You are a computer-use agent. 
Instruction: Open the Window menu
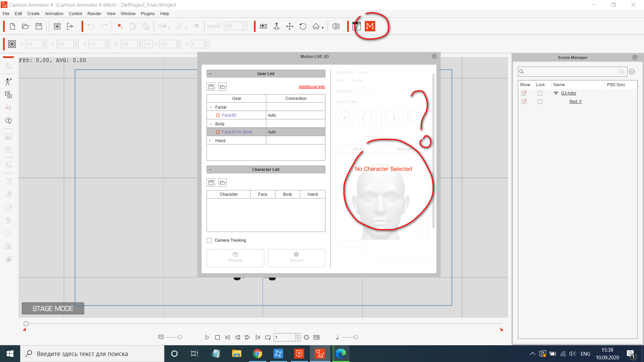coord(128,14)
